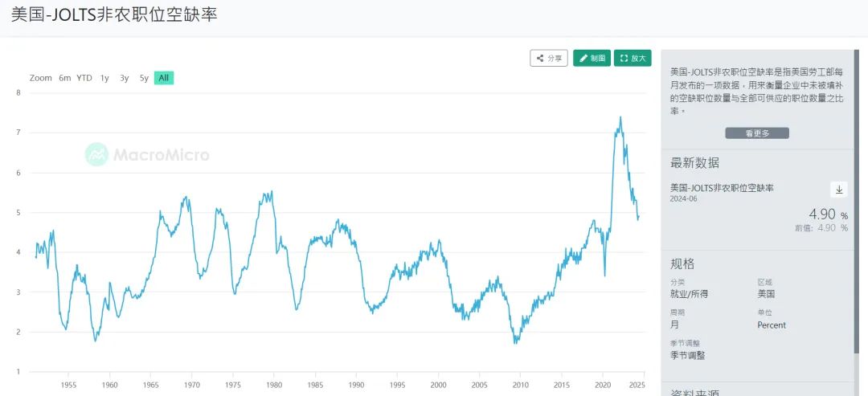Click the pencil icon in 制图 button
868x396 pixels.
point(583,58)
